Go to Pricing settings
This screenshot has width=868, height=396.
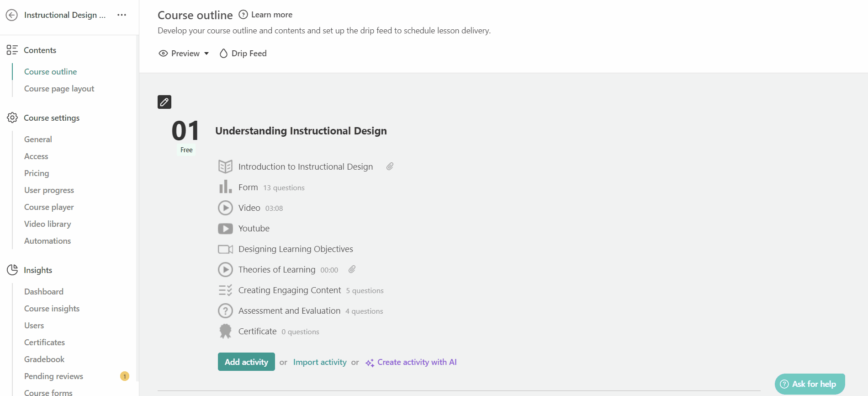pyautogui.click(x=37, y=173)
